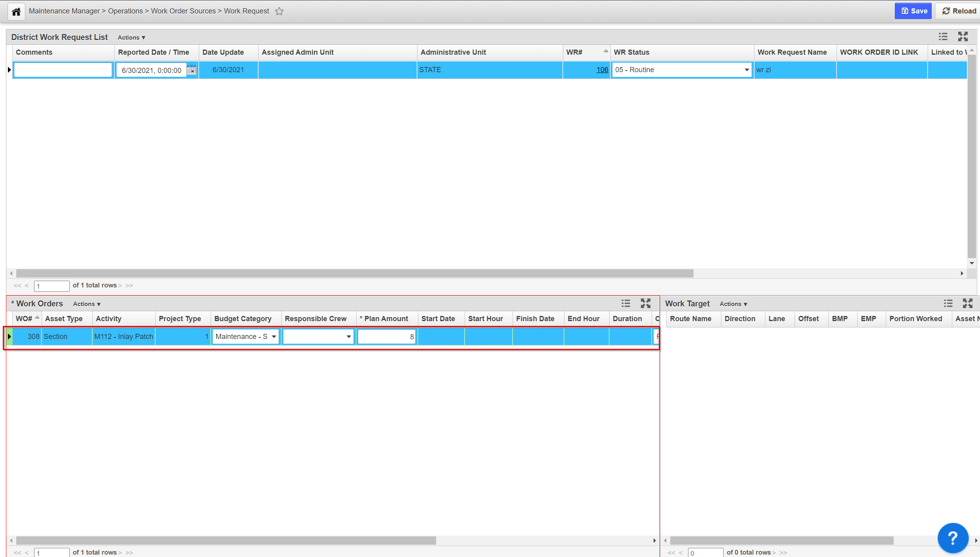The width and height of the screenshot is (980, 557).
Task: Click the work request list horizontal scrollbar
Action: 355,274
